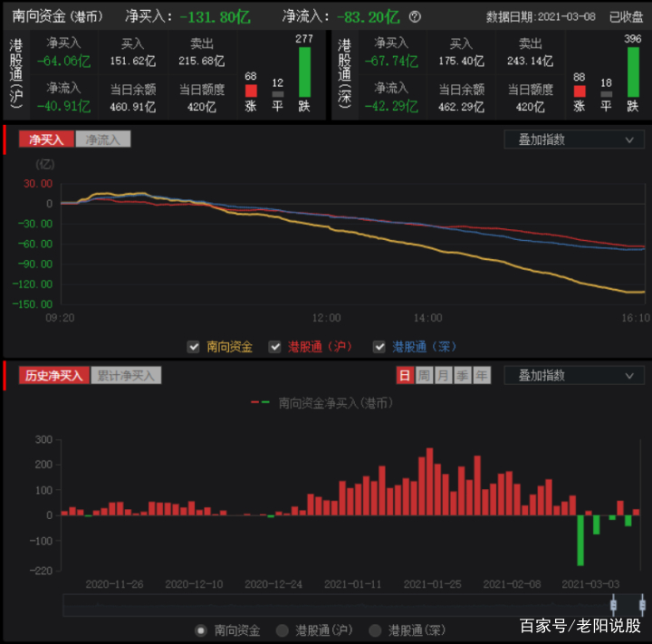Viewport: 652px width, 644px height.
Task: Select the 周 period button
Action: tap(423, 375)
